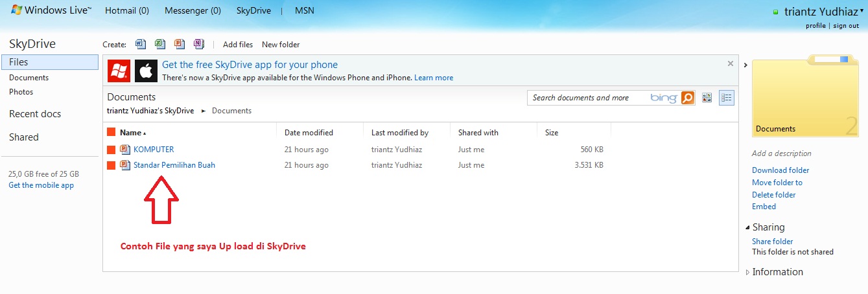Dismiss the SkyDrive app banner
The image size is (868, 294).
(x=731, y=63)
